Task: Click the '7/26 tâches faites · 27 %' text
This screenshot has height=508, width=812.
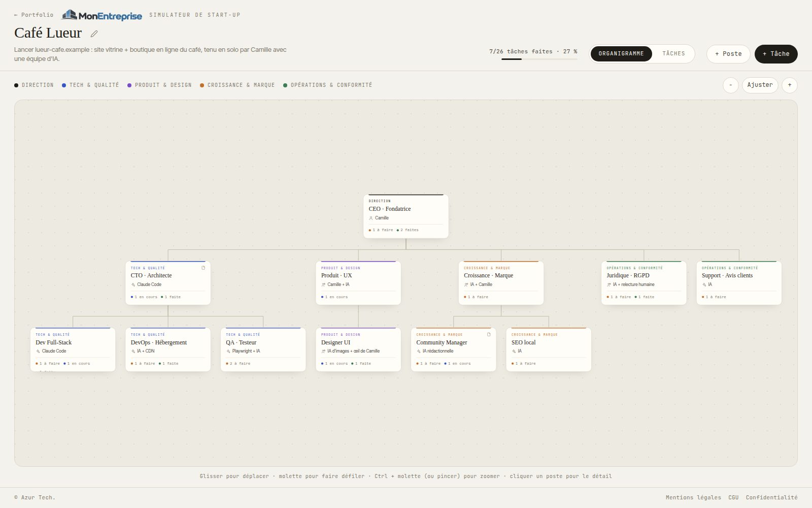Action: point(533,51)
